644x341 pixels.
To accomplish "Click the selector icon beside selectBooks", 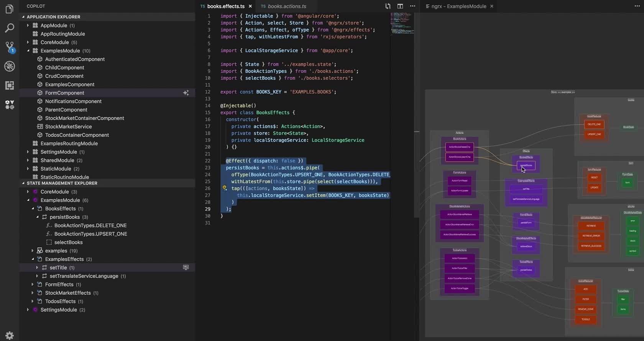I will click(49, 242).
